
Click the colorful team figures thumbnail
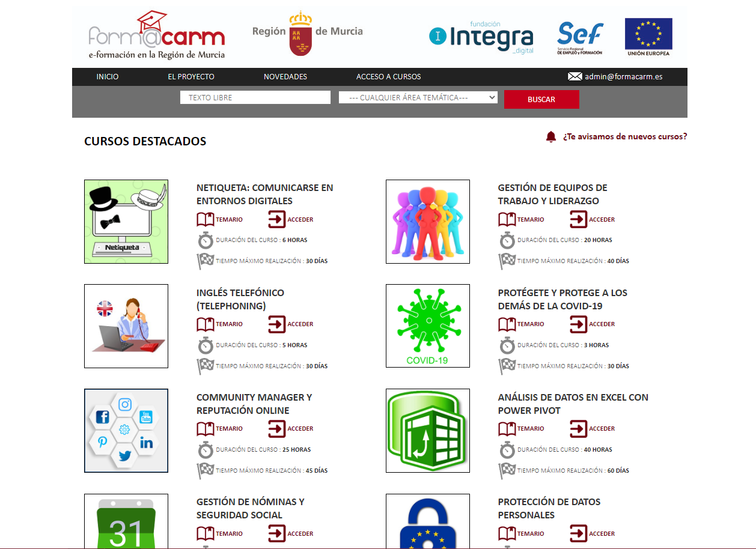pyautogui.click(x=428, y=222)
